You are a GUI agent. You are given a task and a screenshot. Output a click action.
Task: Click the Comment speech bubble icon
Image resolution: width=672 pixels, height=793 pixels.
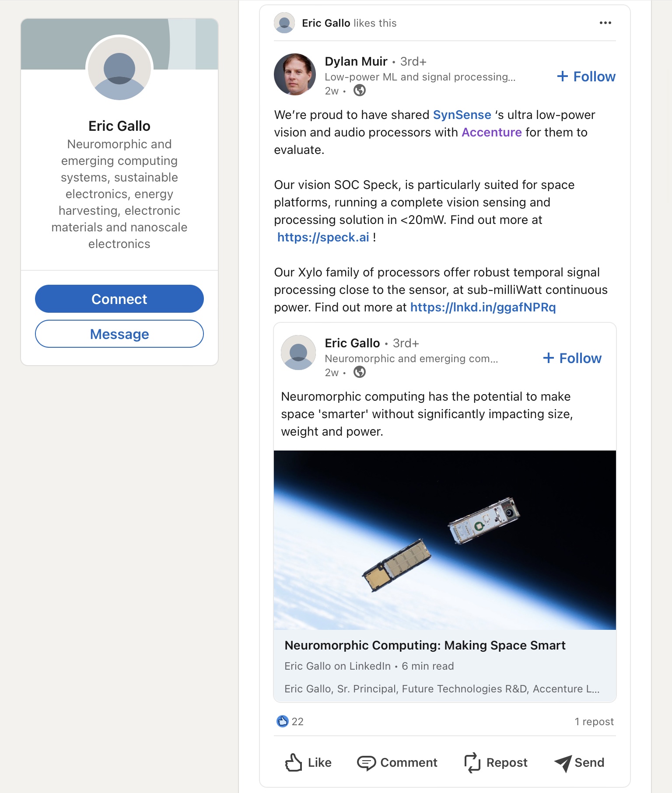[366, 763]
